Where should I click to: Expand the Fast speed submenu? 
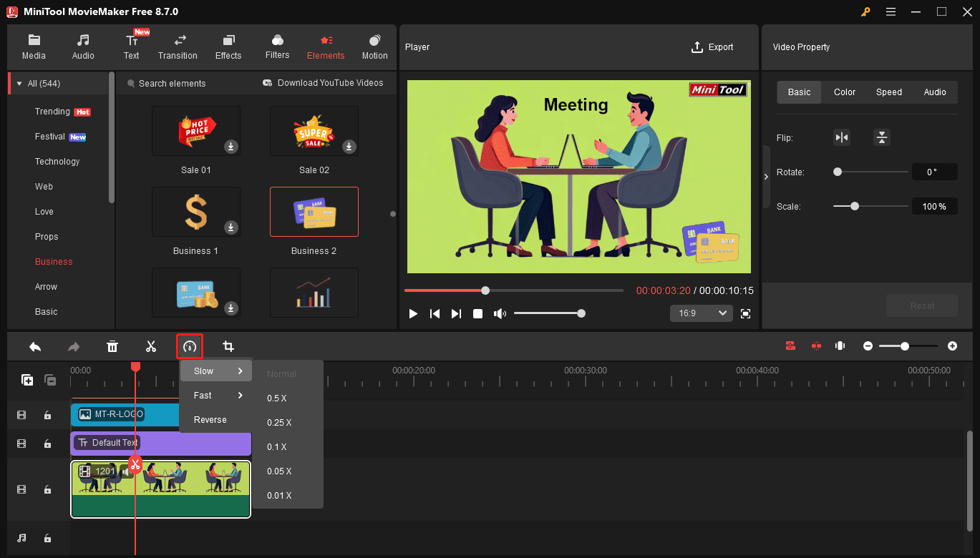[x=216, y=396]
